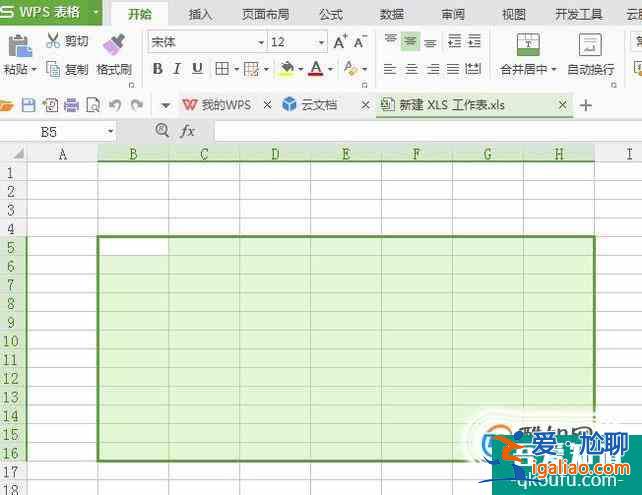
Task: Center text horizontally
Action: 411,69
